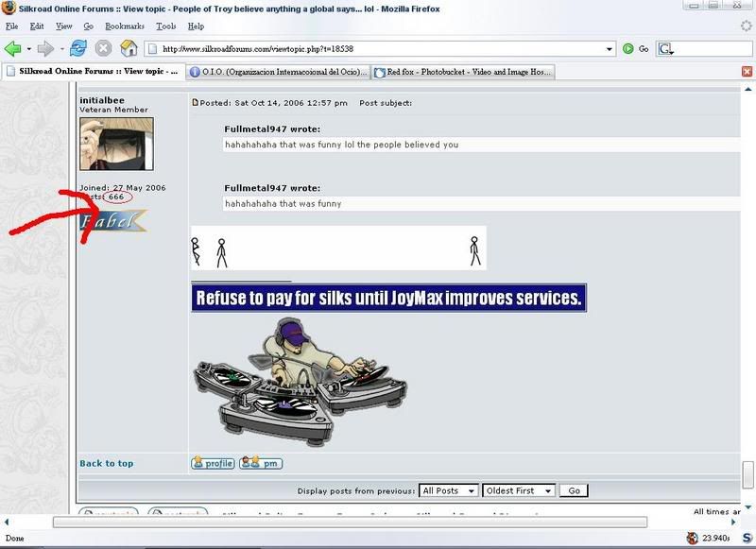Screen dimensions: 756x549
Task: Click the green Back arrow button
Action: (x=12, y=49)
